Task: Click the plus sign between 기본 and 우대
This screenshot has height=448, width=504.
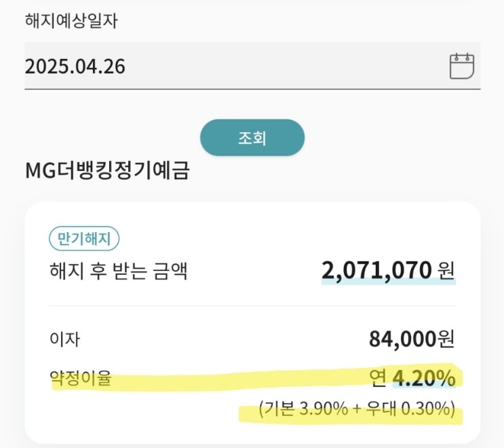Action: tap(357, 409)
